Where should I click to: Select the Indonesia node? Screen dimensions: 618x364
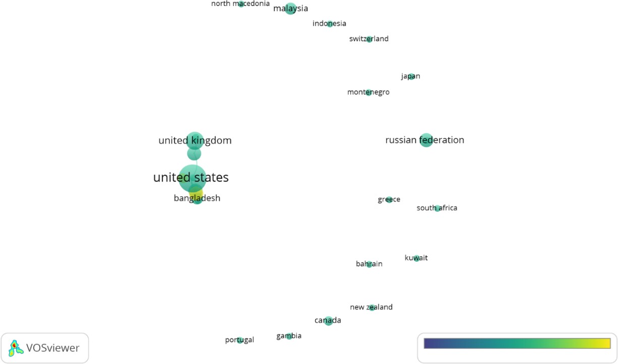point(330,24)
